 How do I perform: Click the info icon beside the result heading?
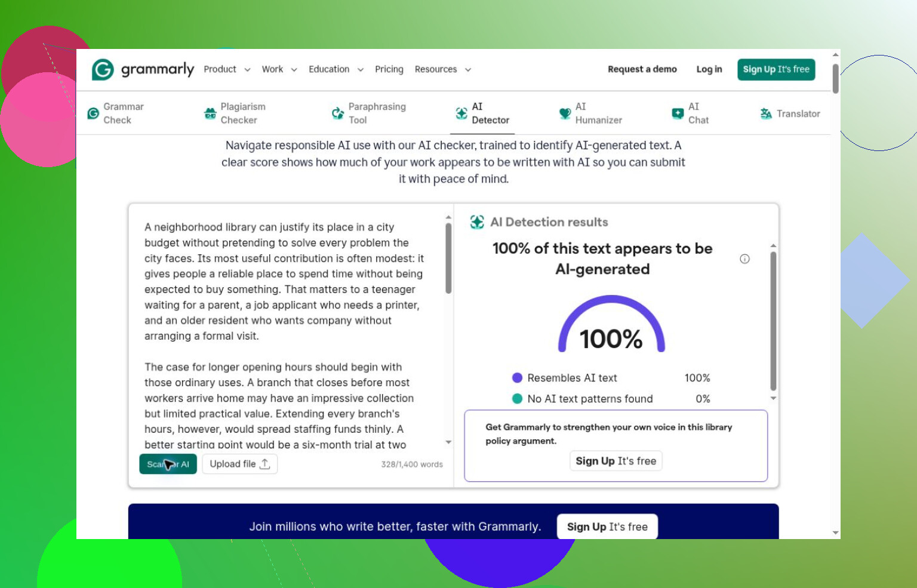(x=744, y=258)
